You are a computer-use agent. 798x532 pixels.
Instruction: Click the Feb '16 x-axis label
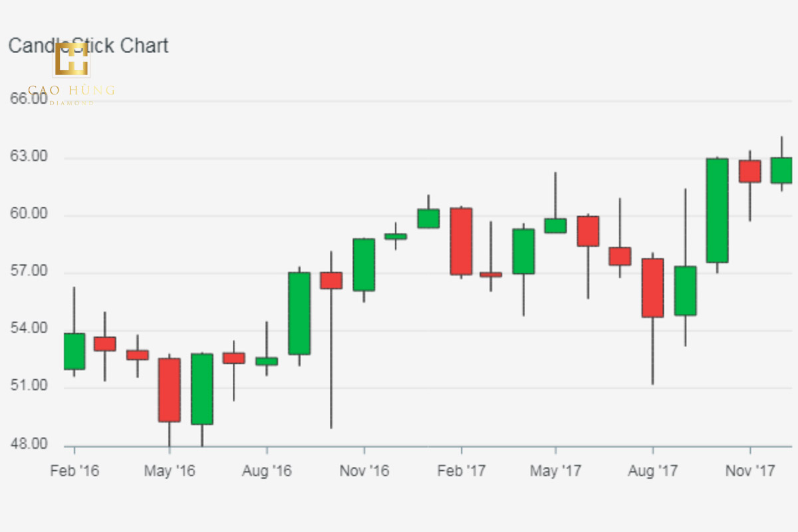74,471
